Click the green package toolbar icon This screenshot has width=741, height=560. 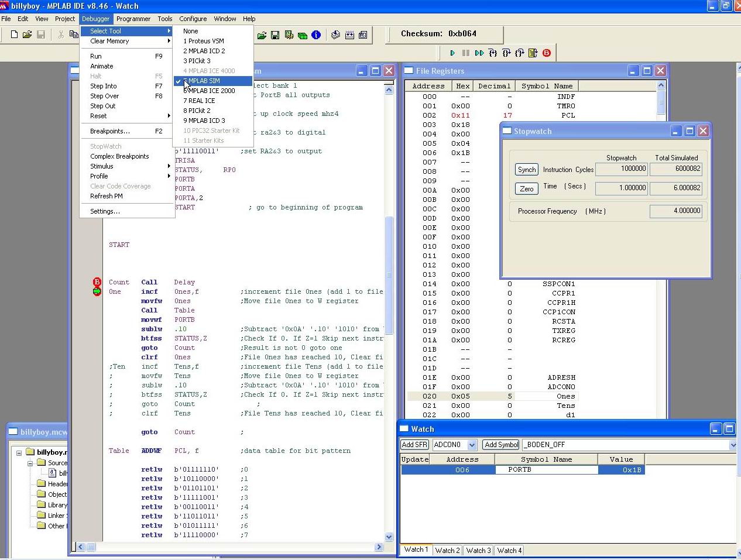(x=303, y=35)
